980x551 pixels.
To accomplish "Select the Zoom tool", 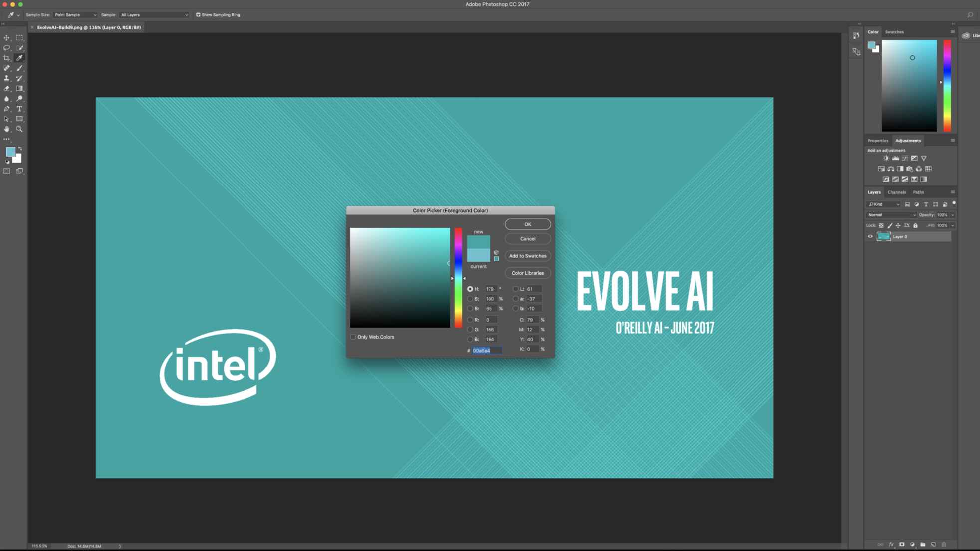I will (19, 129).
